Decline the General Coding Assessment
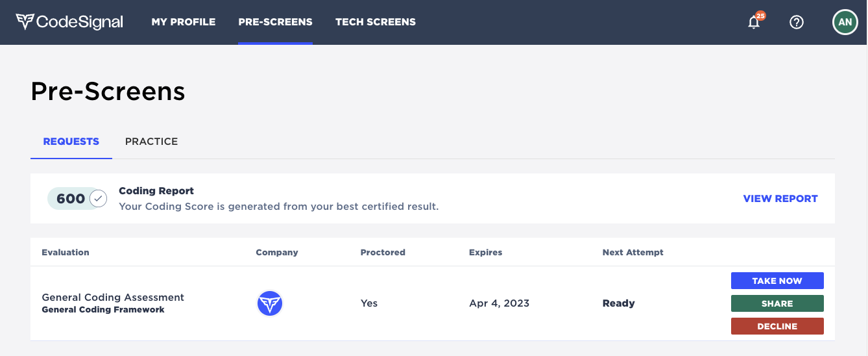The image size is (868, 356). [x=777, y=326]
